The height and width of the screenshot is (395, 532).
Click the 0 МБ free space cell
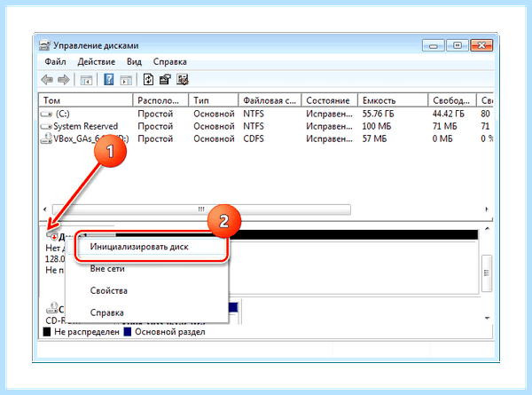pyautogui.click(x=442, y=138)
